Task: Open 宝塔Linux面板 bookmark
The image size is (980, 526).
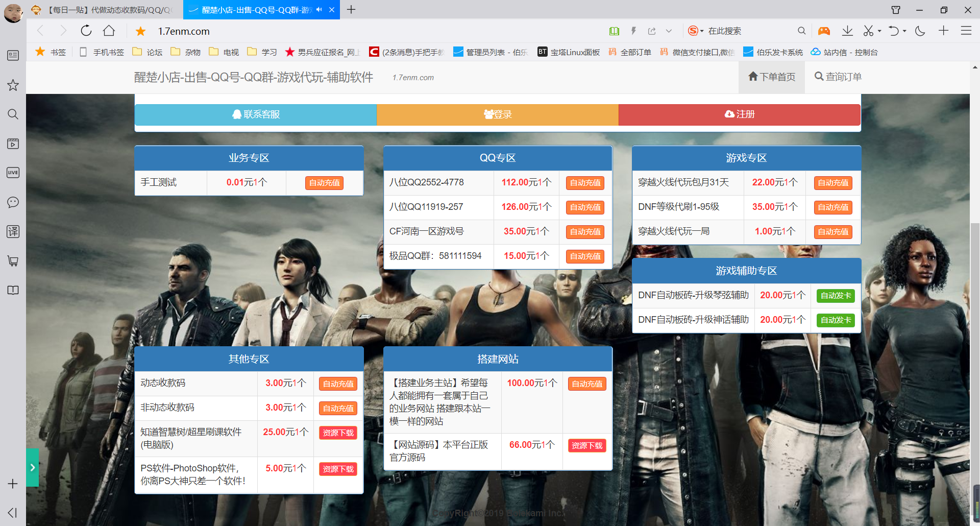Action: (569, 52)
